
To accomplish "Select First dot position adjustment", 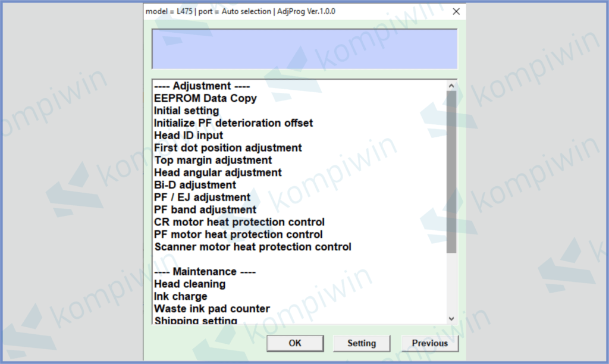I will pos(228,148).
